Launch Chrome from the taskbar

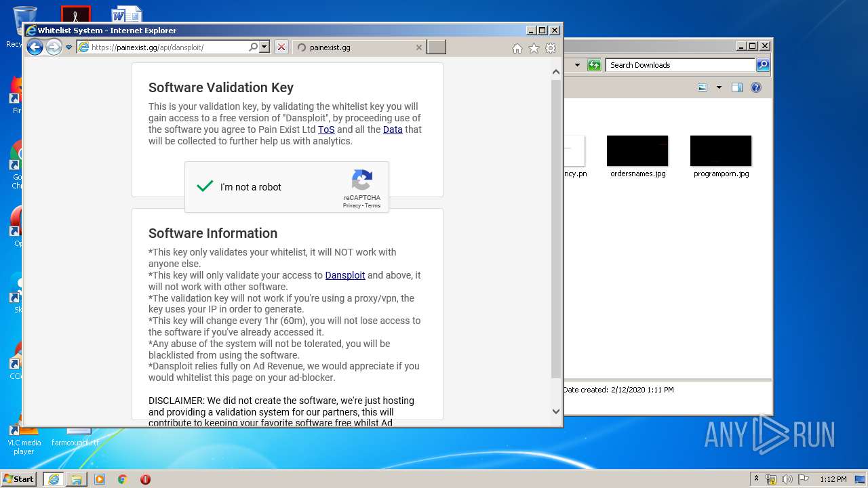tap(123, 479)
